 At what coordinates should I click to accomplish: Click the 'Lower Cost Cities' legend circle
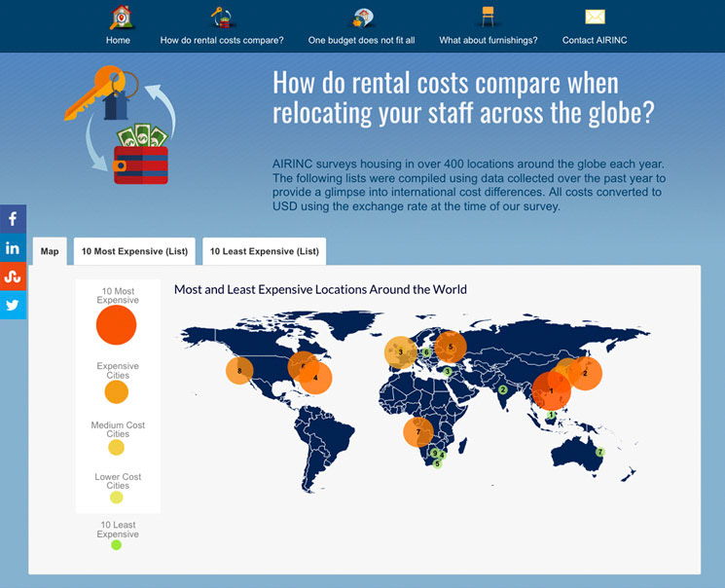pyautogui.click(x=117, y=497)
